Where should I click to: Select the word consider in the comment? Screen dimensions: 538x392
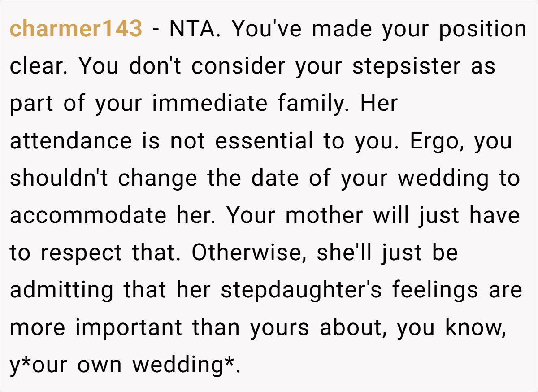pos(238,67)
